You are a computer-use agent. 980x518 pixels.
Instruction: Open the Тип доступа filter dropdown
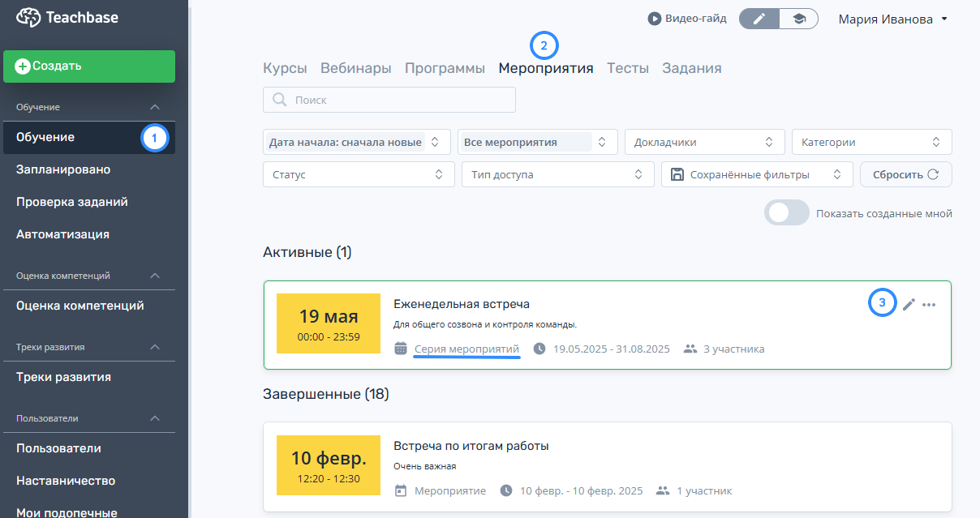557,174
